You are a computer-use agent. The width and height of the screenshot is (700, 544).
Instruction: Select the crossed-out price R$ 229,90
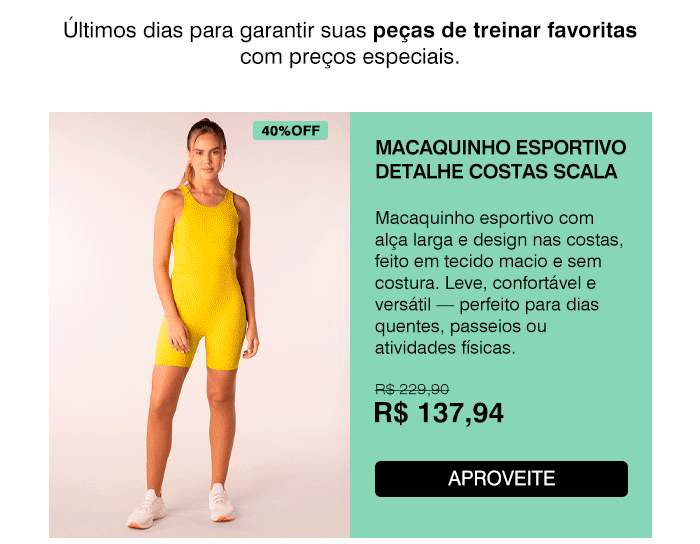click(x=412, y=389)
